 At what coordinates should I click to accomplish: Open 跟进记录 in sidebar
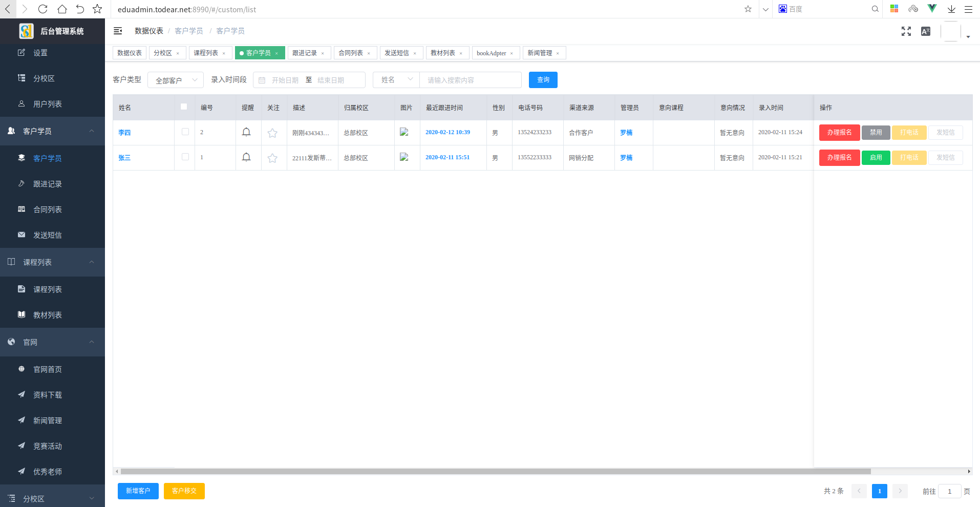(52, 184)
